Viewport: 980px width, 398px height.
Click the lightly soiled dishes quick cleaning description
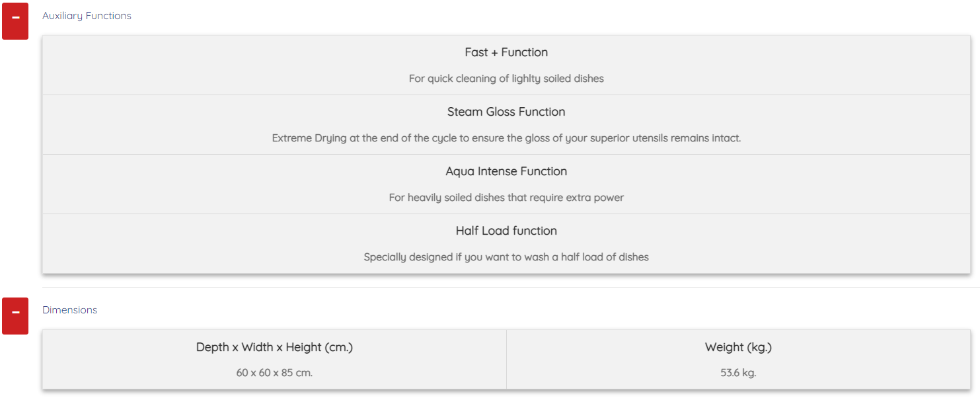pos(506,79)
